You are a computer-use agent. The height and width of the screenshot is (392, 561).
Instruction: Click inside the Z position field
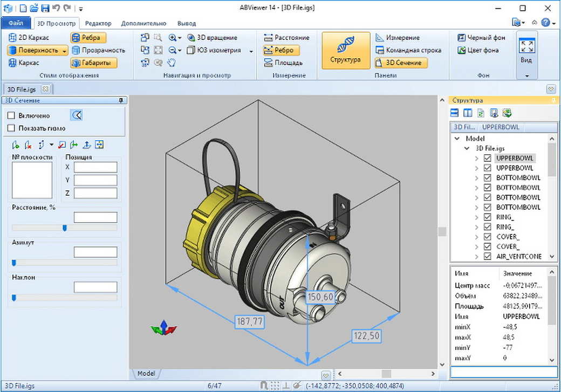coord(95,193)
